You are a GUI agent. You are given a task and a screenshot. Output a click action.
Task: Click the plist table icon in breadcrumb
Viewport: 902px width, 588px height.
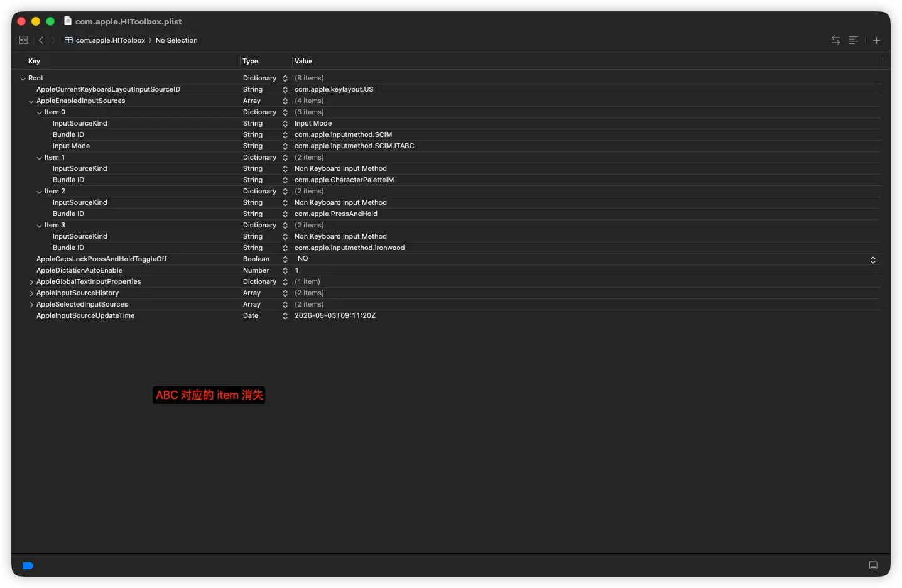coord(68,40)
